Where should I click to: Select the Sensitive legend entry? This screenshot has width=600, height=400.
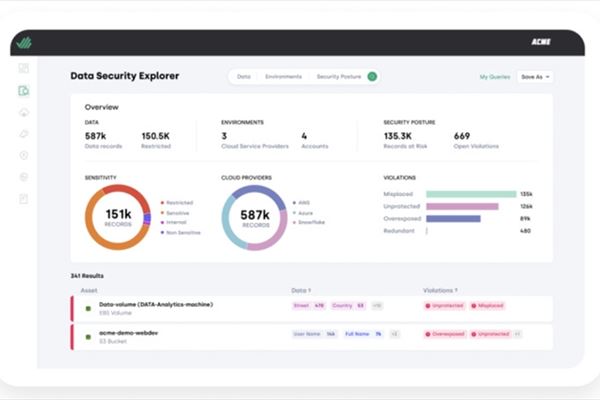(175, 213)
